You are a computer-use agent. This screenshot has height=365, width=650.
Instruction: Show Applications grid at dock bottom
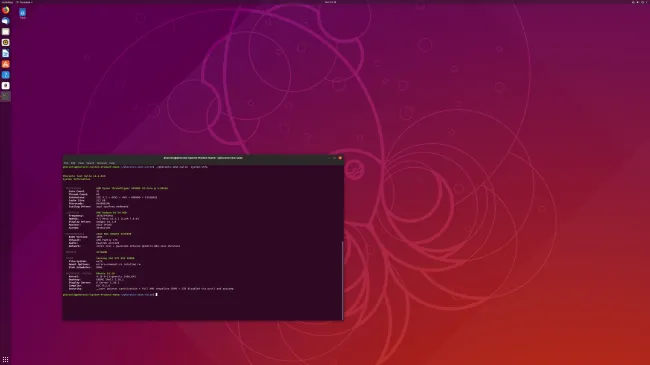(5, 360)
